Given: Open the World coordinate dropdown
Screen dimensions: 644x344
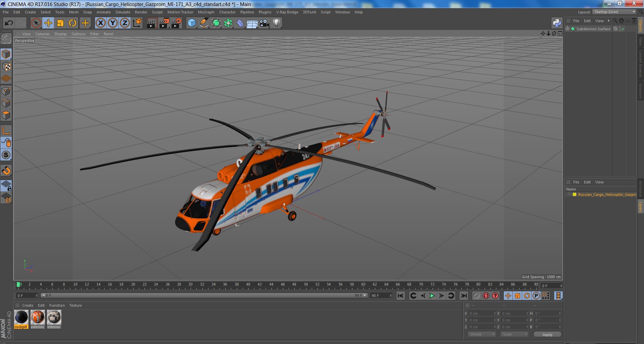Looking at the screenshot, I should (482, 334).
